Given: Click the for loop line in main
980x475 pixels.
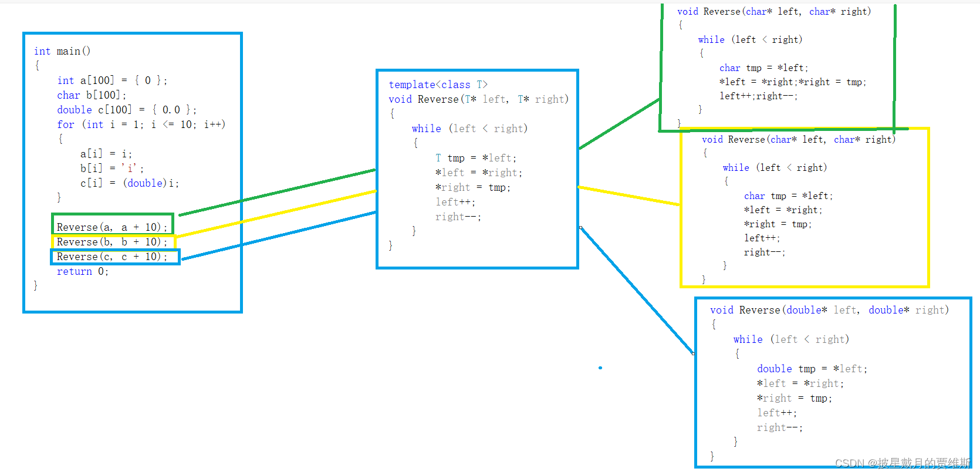Looking at the screenshot, I should tap(141, 124).
